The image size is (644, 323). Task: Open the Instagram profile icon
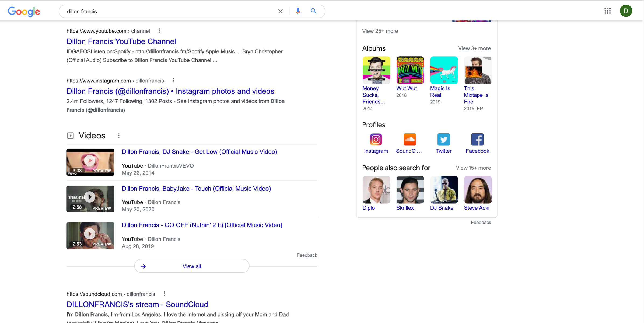[x=376, y=139]
